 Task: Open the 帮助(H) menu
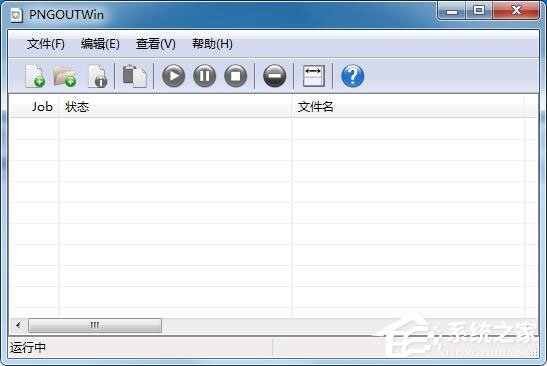pyautogui.click(x=212, y=44)
